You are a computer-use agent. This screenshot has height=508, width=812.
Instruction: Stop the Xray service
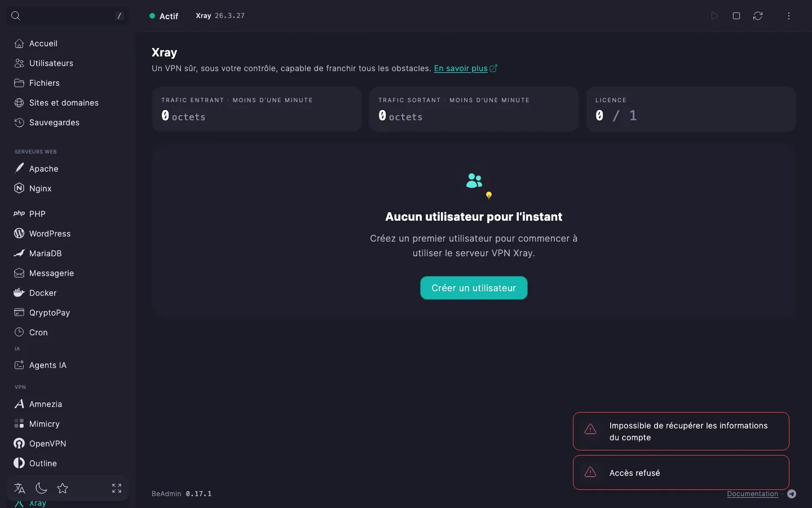[736, 16]
